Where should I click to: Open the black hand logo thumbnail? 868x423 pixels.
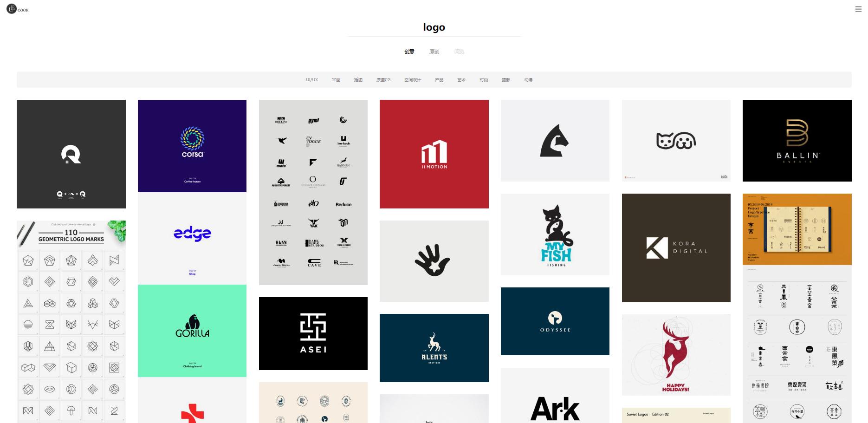point(434,261)
